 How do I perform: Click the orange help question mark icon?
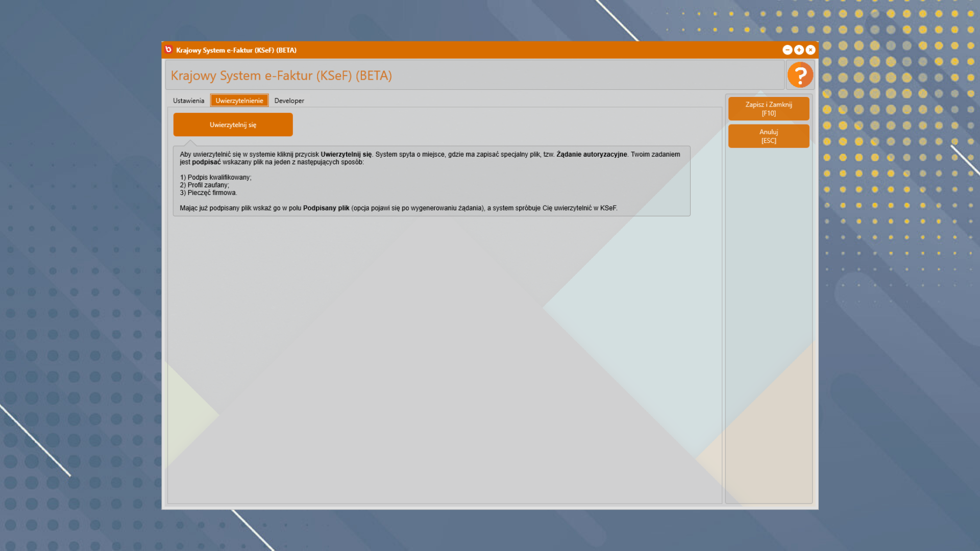pos(800,76)
